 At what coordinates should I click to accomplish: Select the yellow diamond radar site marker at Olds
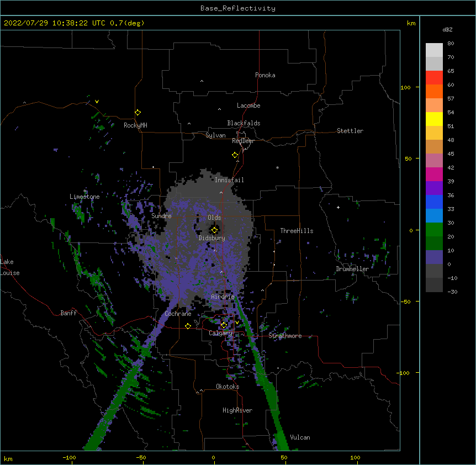[x=214, y=230]
